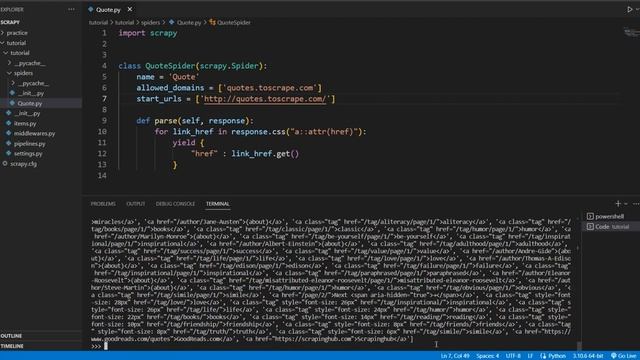
Task: Click 'allowed_domains' in the code
Action: click(170, 88)
